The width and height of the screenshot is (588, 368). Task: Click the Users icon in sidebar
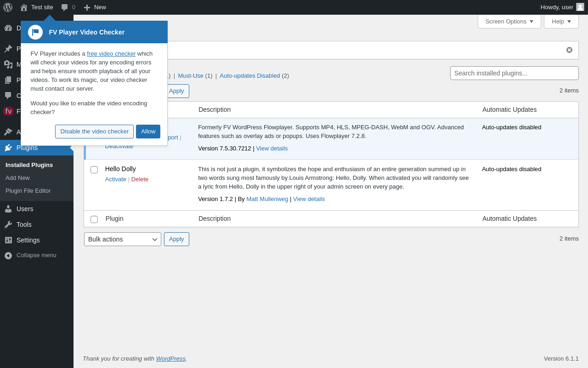click(8, 209)
